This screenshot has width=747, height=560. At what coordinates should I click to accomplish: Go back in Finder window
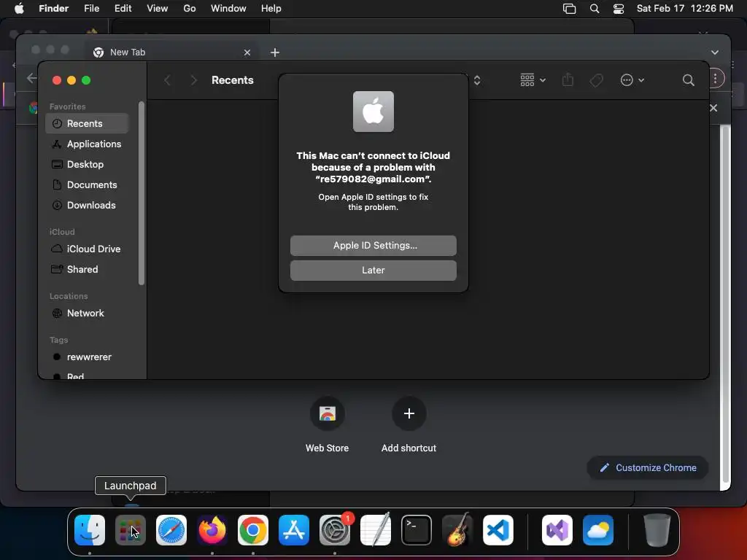pyautogui.click(x=167, y=80)
